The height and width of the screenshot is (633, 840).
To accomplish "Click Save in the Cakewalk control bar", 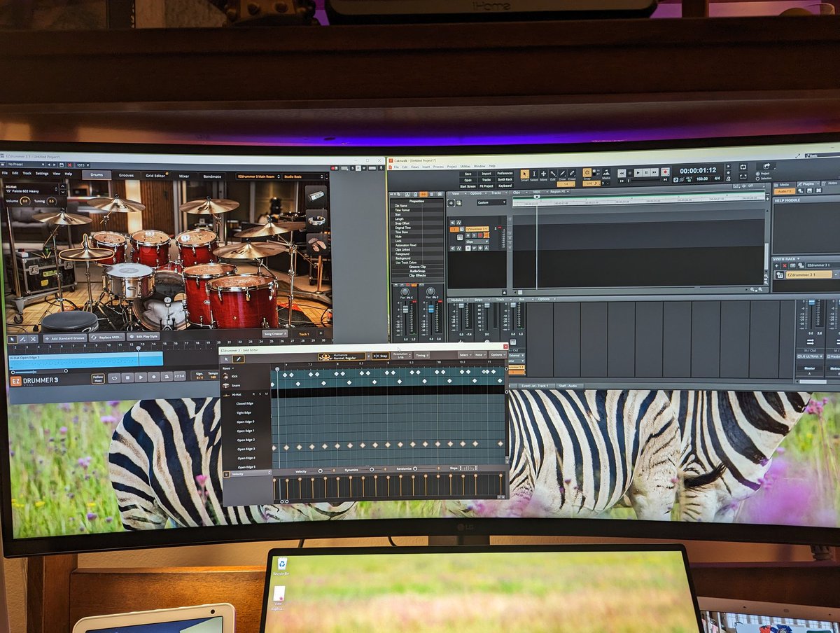I will [468, 174].
